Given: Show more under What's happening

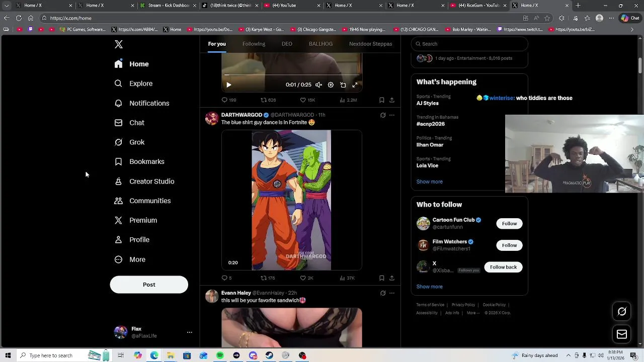Looking at the screenshot, I should (x=429, y=182).
